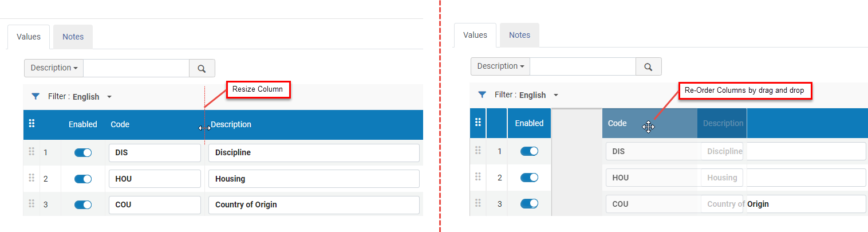
Task: Click the search magnifier button in right panel
Action: [x=649, y=66]
